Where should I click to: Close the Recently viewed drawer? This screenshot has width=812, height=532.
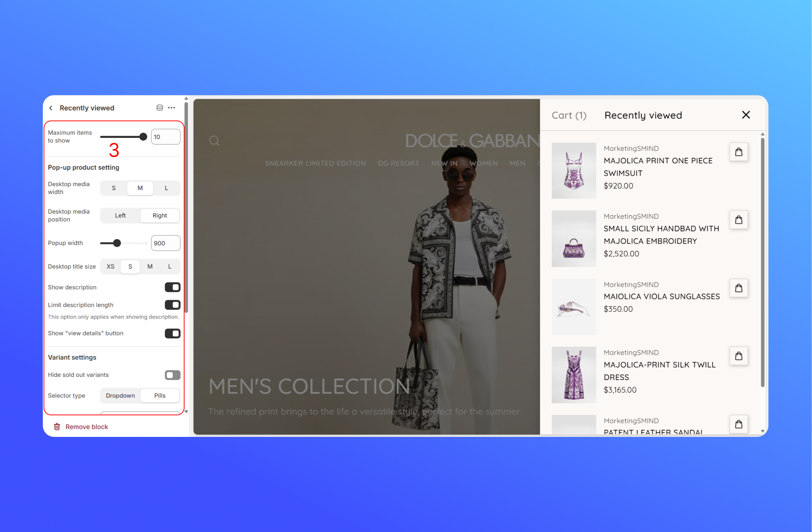tap(746, 115)
